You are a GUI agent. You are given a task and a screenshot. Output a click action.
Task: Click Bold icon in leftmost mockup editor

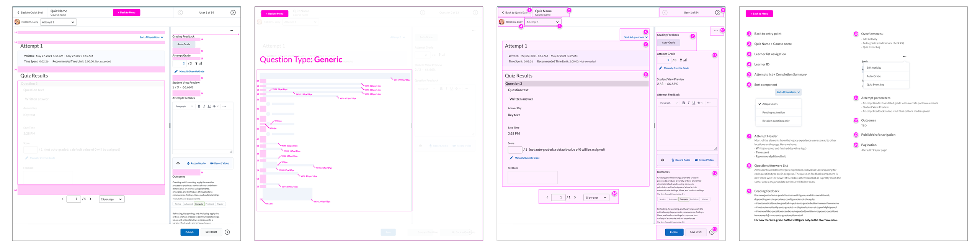click(x=199, y=106)
